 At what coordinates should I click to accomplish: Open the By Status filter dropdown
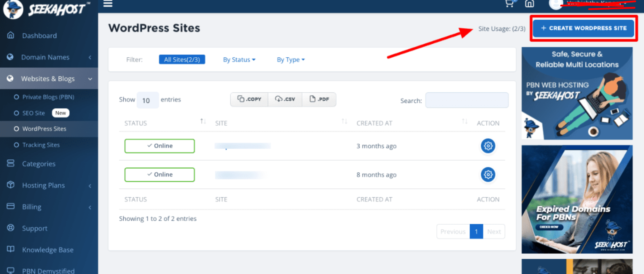pos(239,59)
